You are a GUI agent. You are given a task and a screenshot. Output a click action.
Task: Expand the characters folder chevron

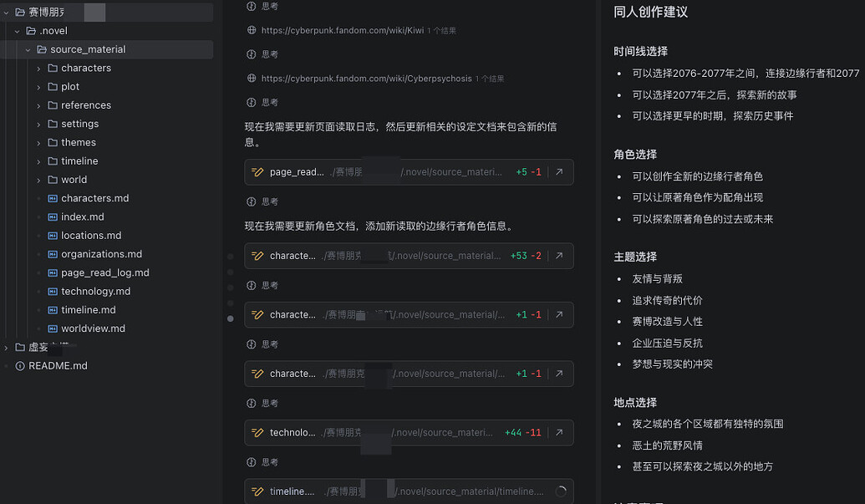click(x=38, y=69)
